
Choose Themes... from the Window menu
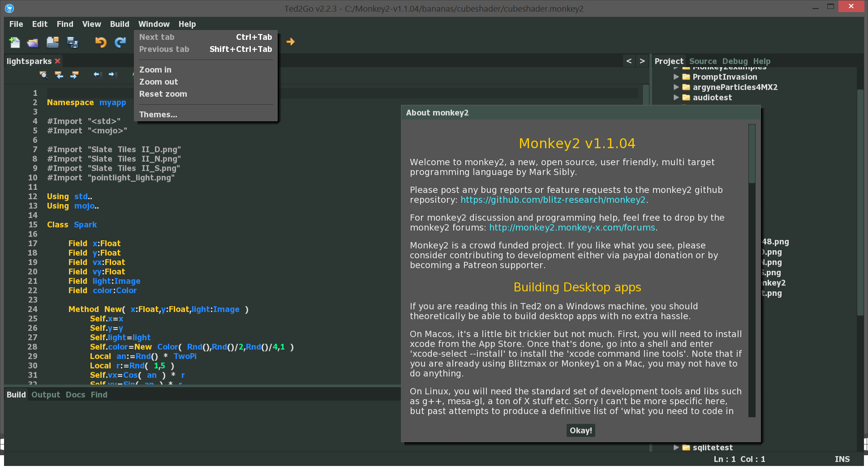pyautogui.click(x=158, y=115)
